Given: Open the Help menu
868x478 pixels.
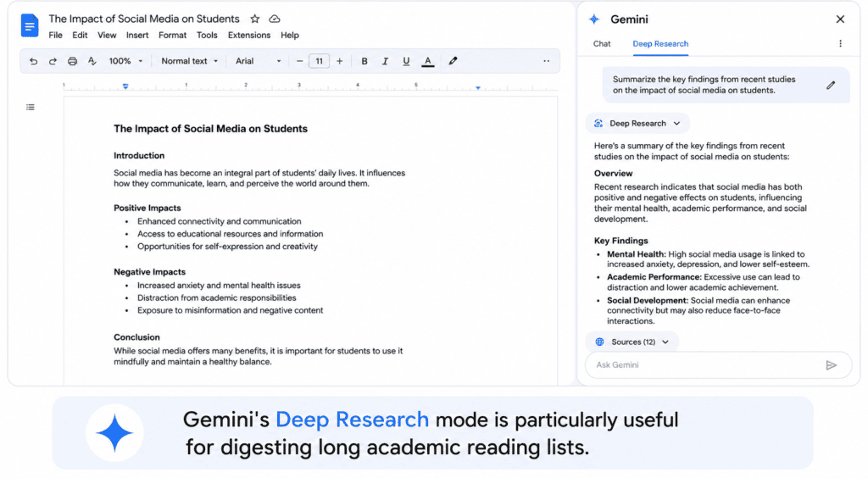Looking at the screenshot, I should (x=290, y=36).
